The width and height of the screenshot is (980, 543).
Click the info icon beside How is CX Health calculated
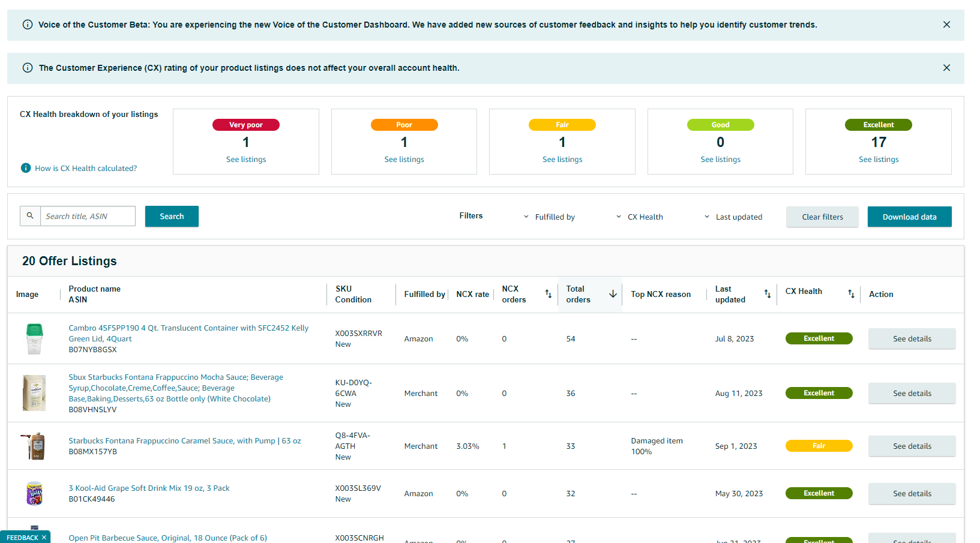pyautogui.click(x=26, y=168)
